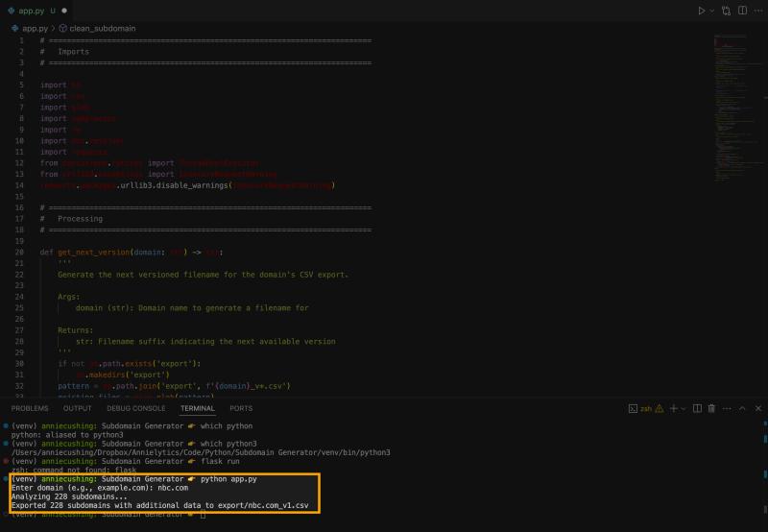Image resolution: width=768 pixels, height=532 pixels.
Task: Switch to the PROBLEMS panel tab
Action: pos(30,408)
